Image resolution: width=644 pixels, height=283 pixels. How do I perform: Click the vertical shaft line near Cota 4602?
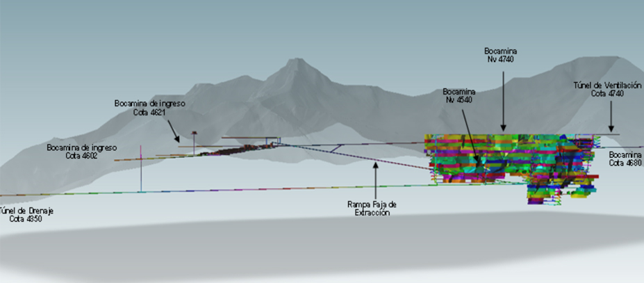pyautogui.click(x=141, y=168)
